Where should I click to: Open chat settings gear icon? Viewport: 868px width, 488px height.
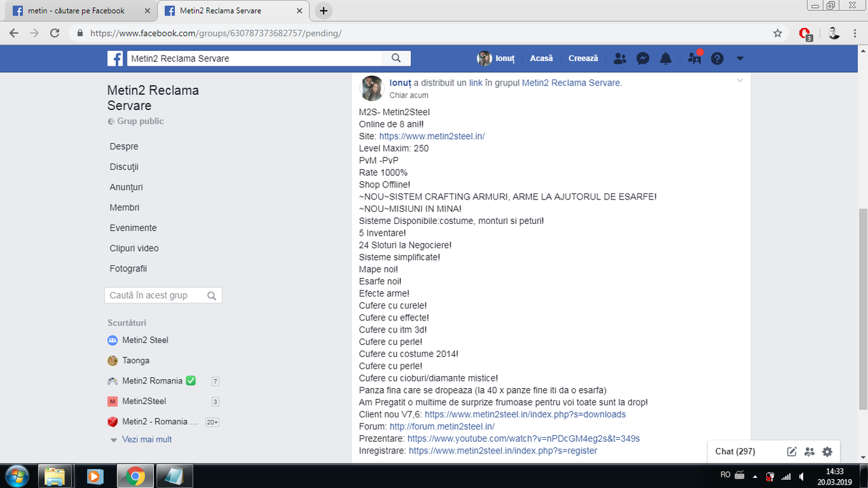coord(827,451)
